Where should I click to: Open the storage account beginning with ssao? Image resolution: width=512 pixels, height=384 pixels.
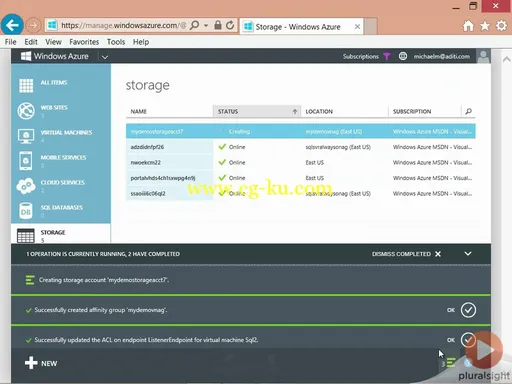(x=148, y=194)
